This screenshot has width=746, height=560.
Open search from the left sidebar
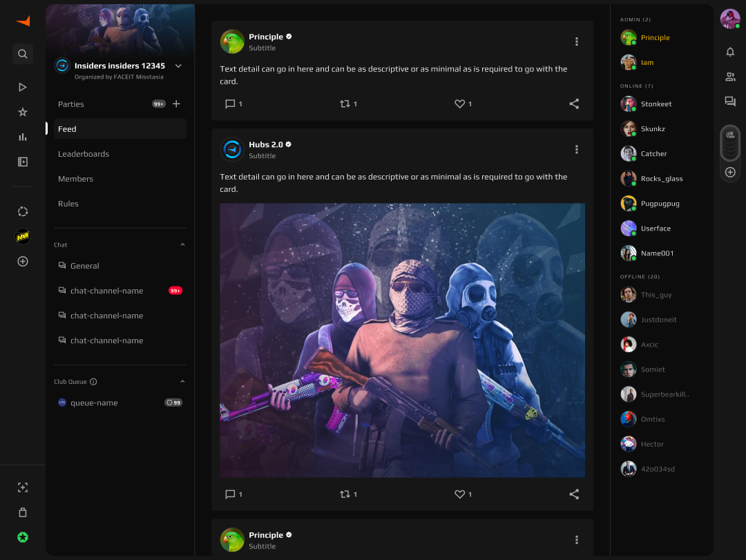(22, 54)
